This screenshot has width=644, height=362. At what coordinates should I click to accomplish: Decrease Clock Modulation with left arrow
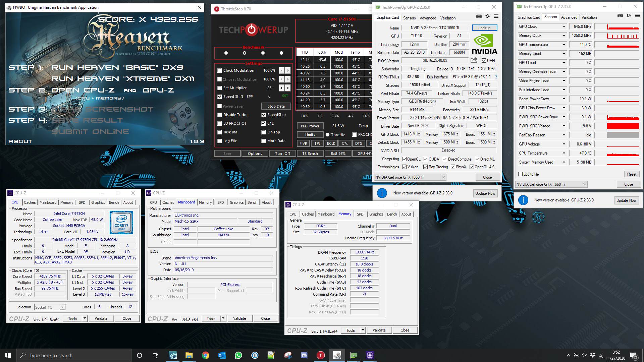[x=282, y=70]
